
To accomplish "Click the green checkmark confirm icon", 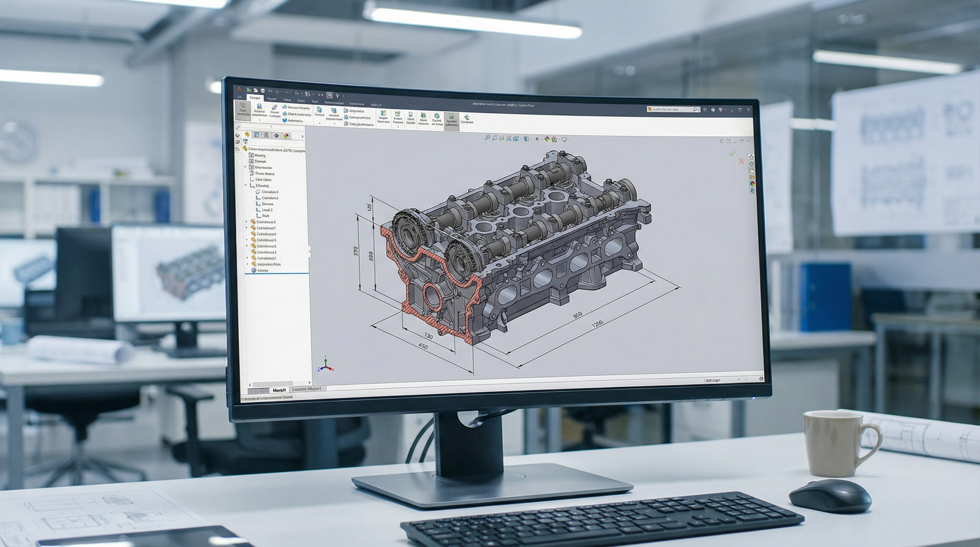I will tap(733, 153).
